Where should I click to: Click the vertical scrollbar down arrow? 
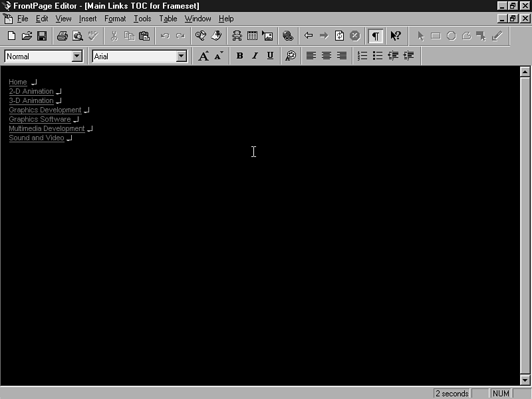click(525, 380)
